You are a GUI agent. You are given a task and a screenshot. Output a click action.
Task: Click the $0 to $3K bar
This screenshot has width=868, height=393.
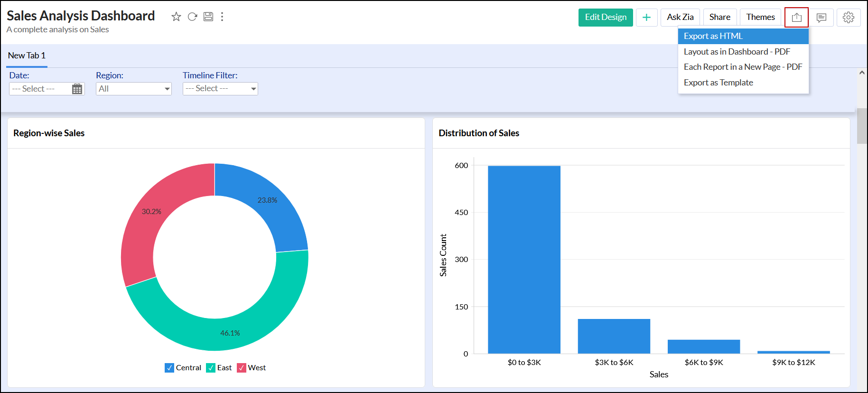pyautogui.click(x=524, y=260)
